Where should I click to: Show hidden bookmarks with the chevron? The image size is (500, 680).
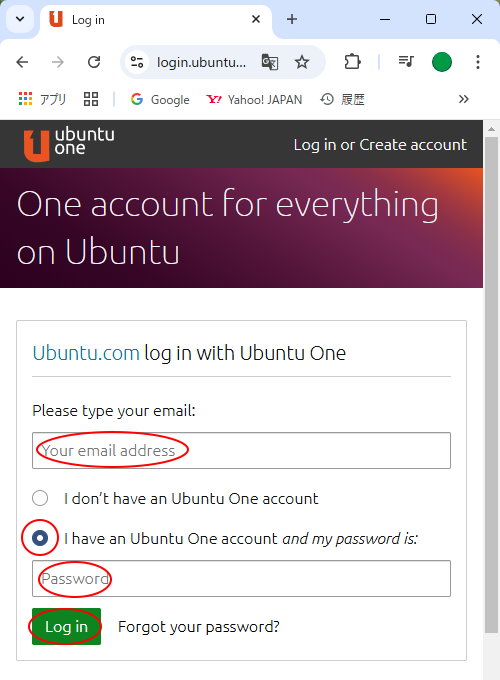coord(464,99)
